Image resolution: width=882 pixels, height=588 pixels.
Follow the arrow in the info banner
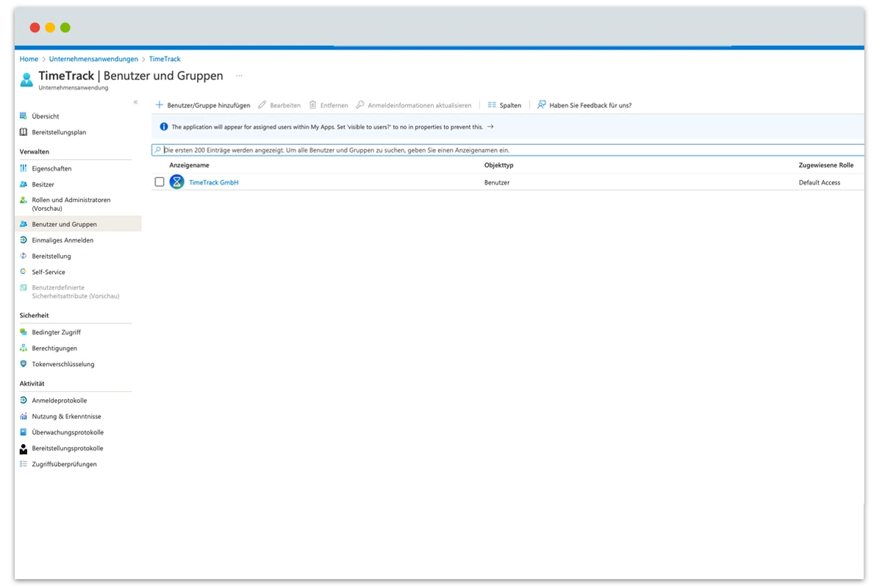tap(490, 126)
